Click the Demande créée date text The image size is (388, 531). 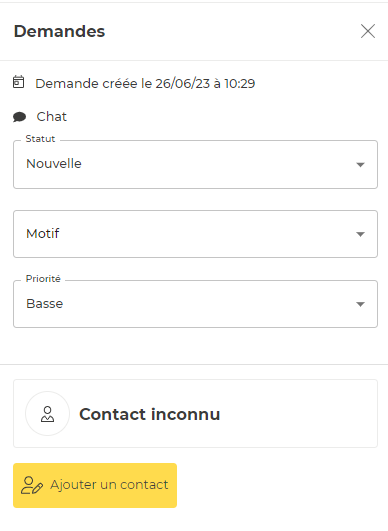coord(145,83)
